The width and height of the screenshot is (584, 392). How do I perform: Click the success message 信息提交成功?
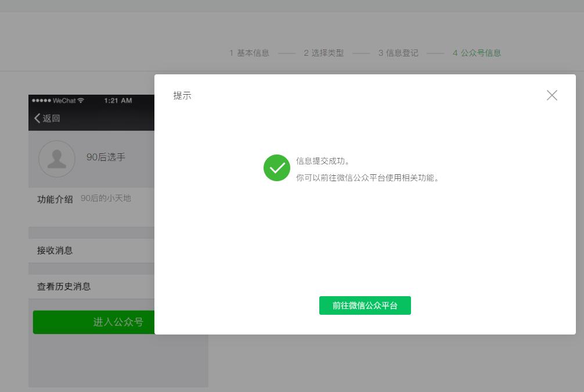tap(323, 161)
